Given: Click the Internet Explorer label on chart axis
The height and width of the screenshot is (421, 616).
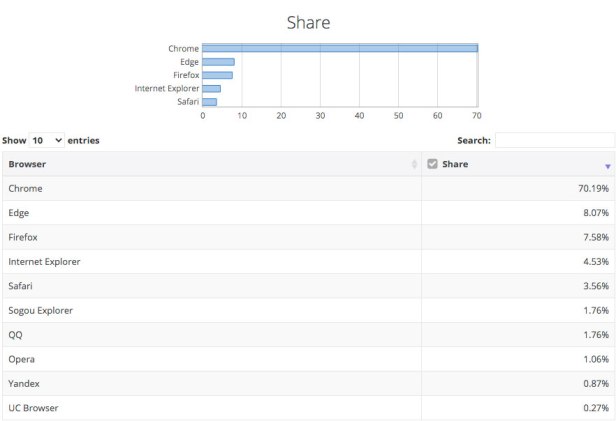Looking at the screenshot, I should (x=167, y=88).
